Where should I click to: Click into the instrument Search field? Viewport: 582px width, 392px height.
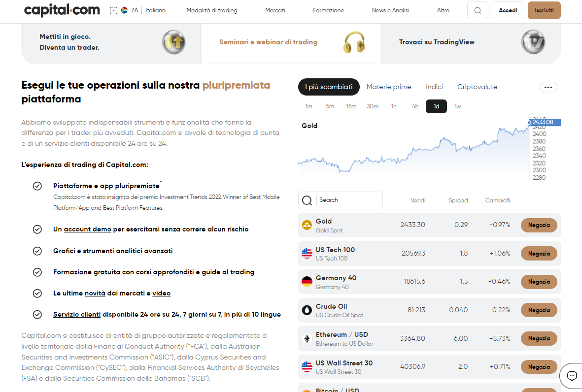(341, 200)
